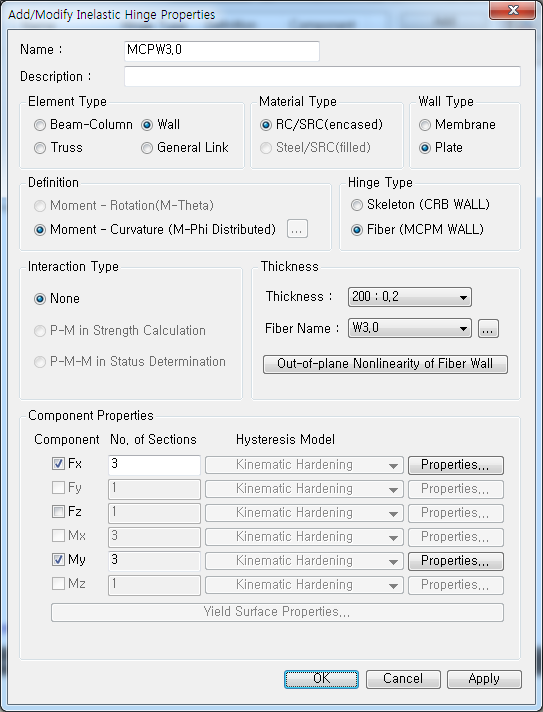Open Properties for the My component
The width and height of the screenshot is (543, 712).
[455, 561]
